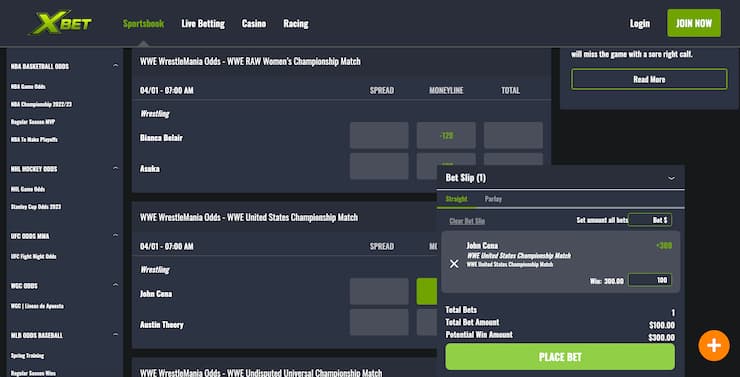Deselect John Cena green moneyline box
This screenshot has height=377, width=740.
[x=427, y=291]
